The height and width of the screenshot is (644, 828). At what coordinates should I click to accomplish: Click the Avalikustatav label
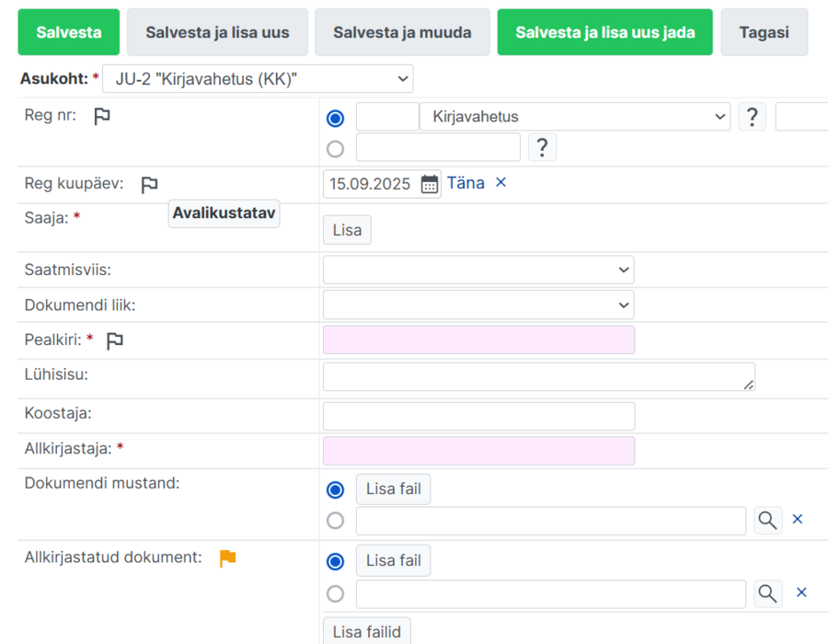[224, 213]
